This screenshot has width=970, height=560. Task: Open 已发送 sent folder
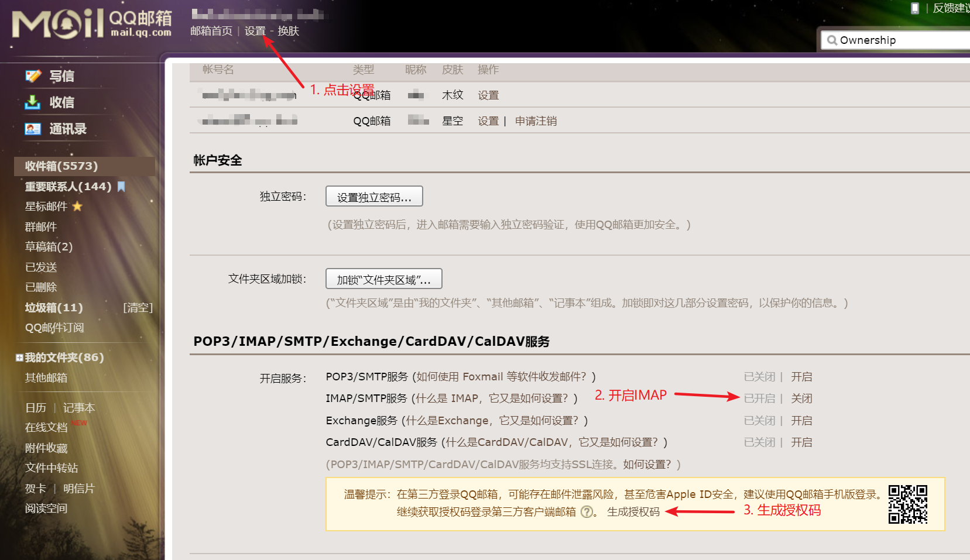coord(41,267)
